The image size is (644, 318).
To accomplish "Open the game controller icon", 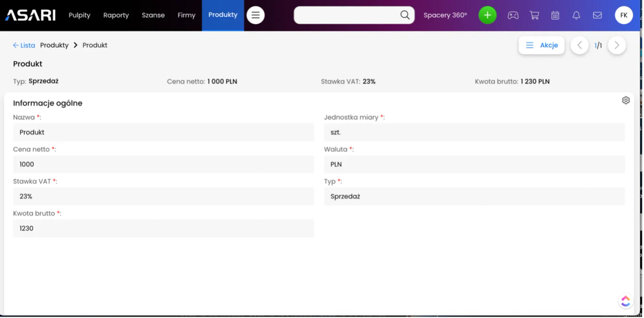I will [x=513, y=16].
